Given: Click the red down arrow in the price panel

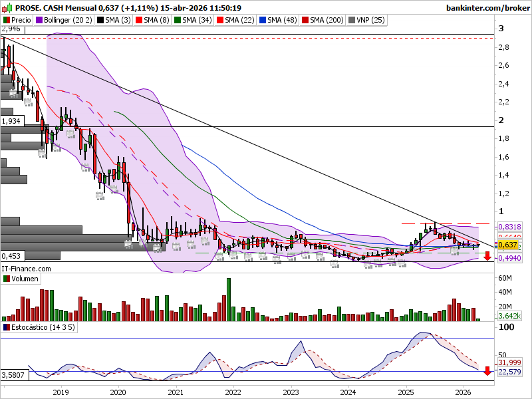Looking at the screenshot, I should 487,256.
